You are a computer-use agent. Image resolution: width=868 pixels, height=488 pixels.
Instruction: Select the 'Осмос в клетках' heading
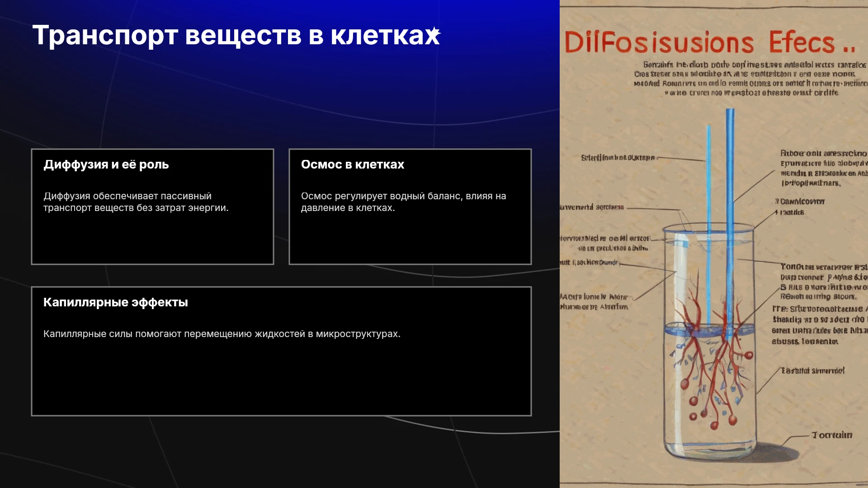point(353,164)
